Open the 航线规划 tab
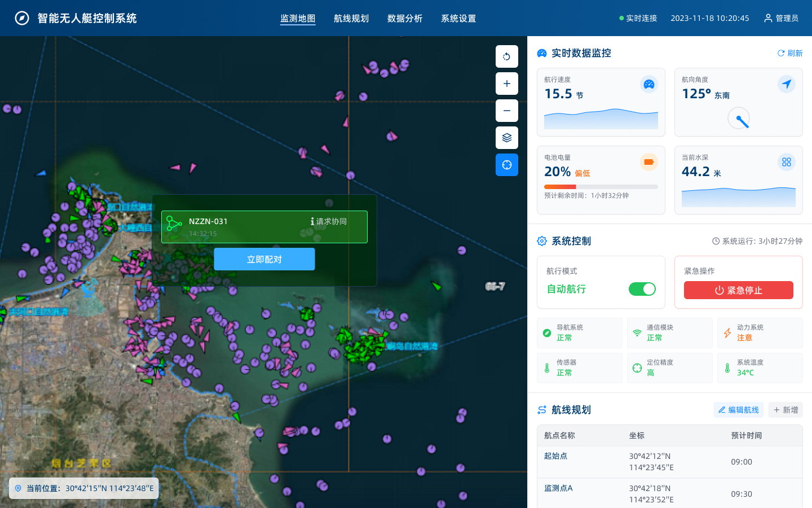The image size is (812, 508). pyautogui.click(x=351, y=19)
